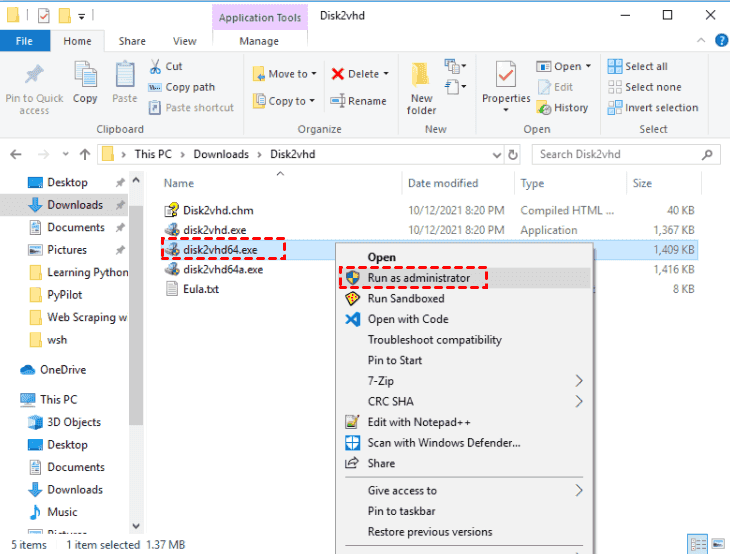Click the red Delete button
Viewport: 730px width, 554px height.
tap(355, 74)
